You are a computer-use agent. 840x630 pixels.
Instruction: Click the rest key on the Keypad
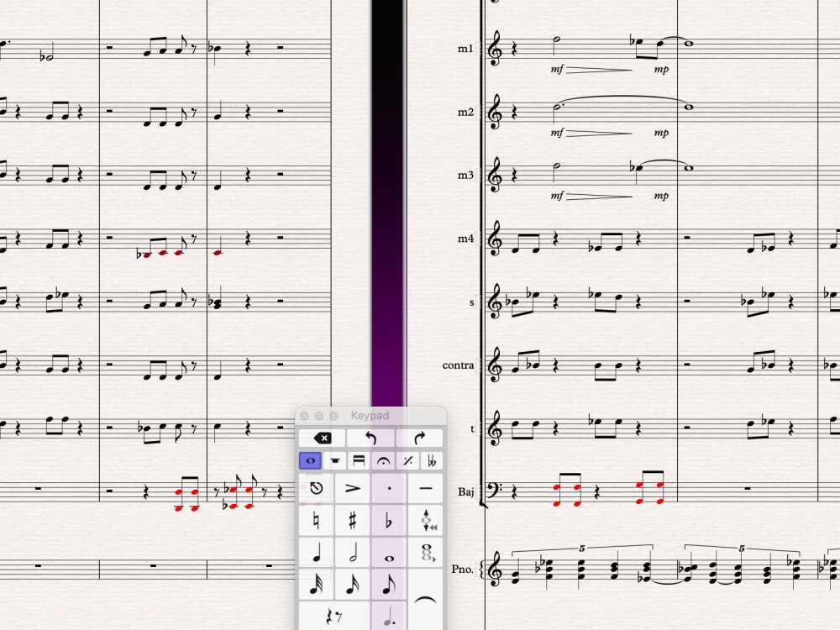tap(333, 616)
